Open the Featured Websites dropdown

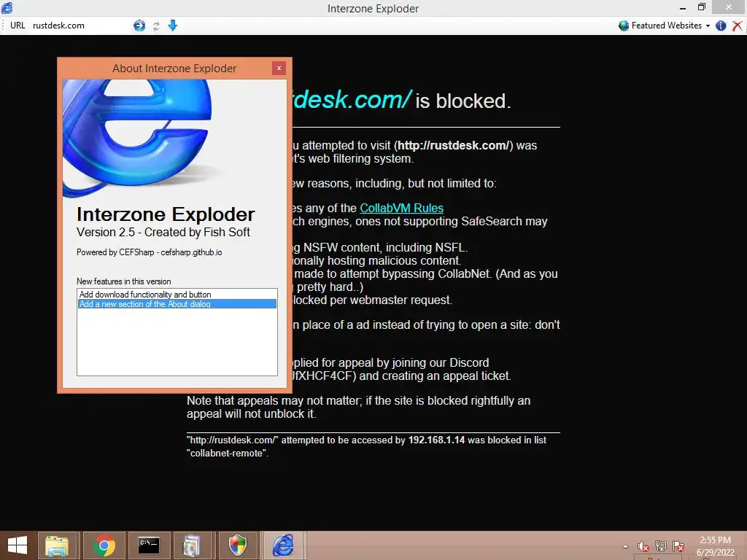tap(665, 26)
